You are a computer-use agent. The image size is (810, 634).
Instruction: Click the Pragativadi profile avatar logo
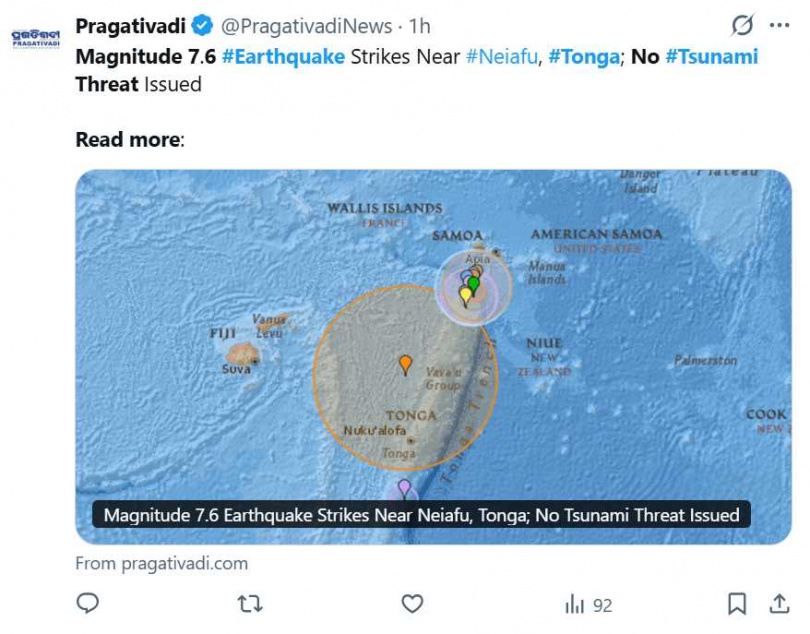coord(36,39)
